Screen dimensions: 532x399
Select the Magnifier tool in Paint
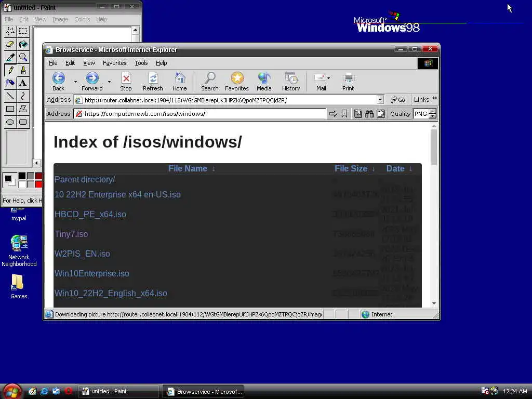click(x=23, y=57)
